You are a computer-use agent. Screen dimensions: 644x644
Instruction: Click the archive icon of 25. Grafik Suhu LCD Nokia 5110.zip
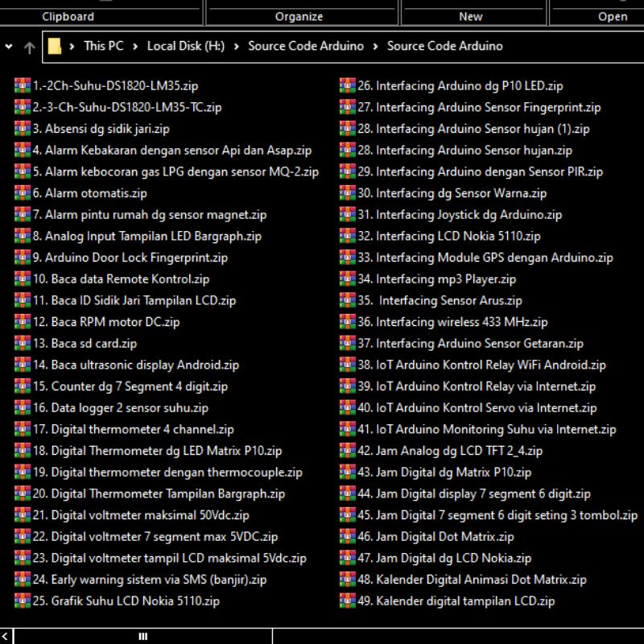tap(22, 601)
